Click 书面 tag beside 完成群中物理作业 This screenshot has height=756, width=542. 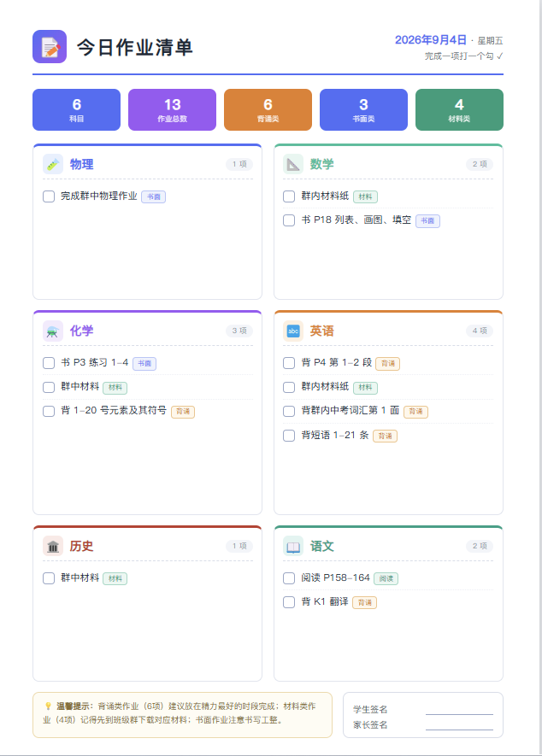(x=154, y=196)
